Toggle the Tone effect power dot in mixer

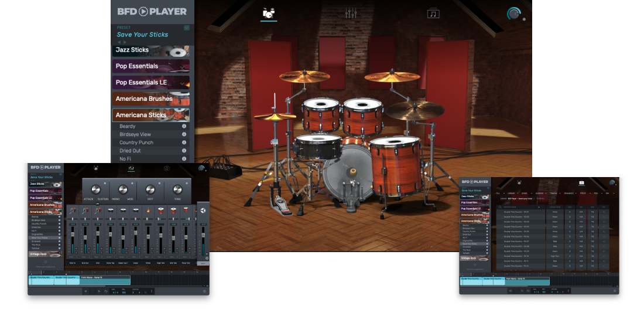click(187, 183)
